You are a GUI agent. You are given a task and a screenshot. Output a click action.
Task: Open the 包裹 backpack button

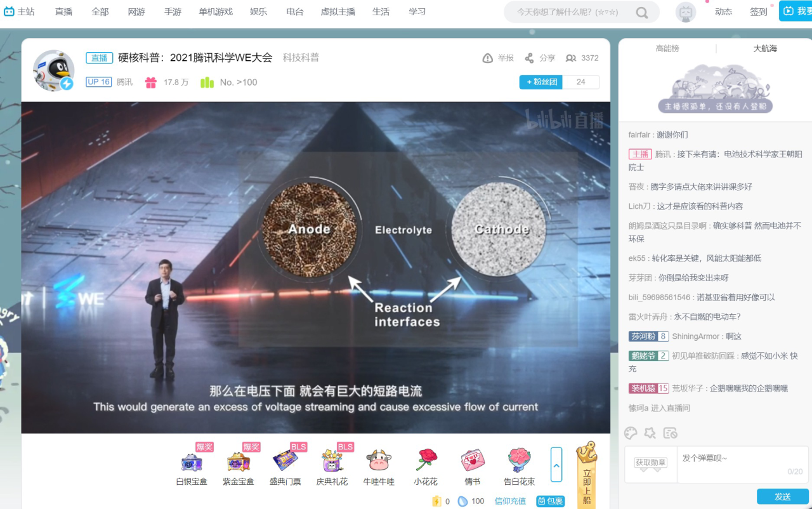click(551, 501)
